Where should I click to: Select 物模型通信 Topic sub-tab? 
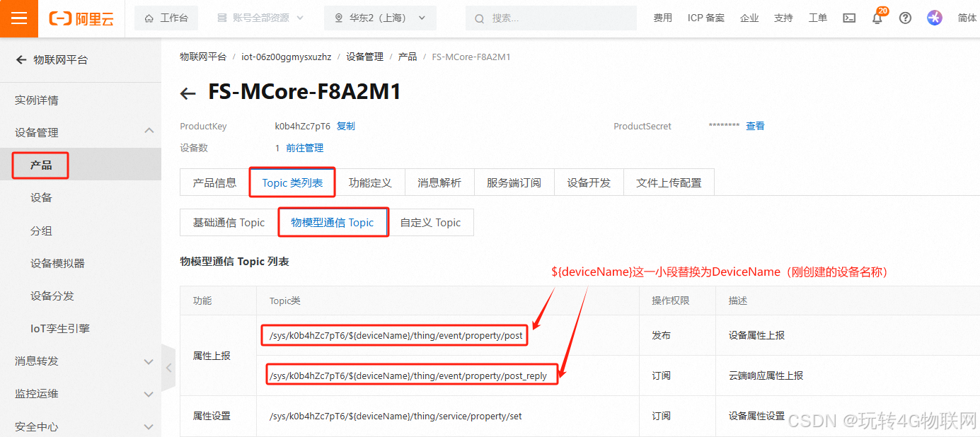click(333, 222)
